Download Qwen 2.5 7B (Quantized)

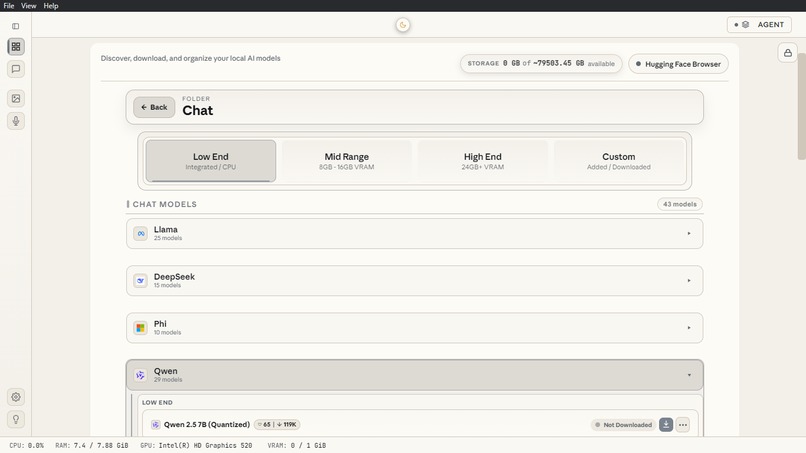(666, 425)
